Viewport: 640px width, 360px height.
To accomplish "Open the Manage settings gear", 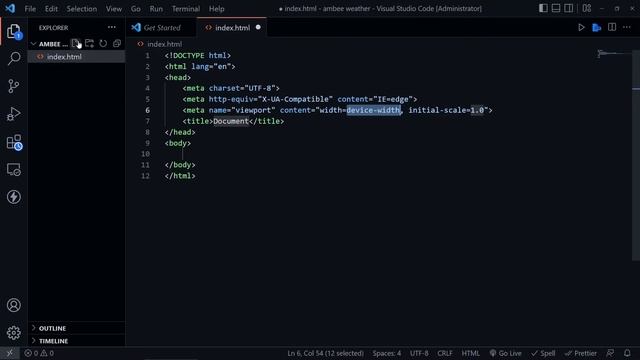I will click(x=14, y=333).
